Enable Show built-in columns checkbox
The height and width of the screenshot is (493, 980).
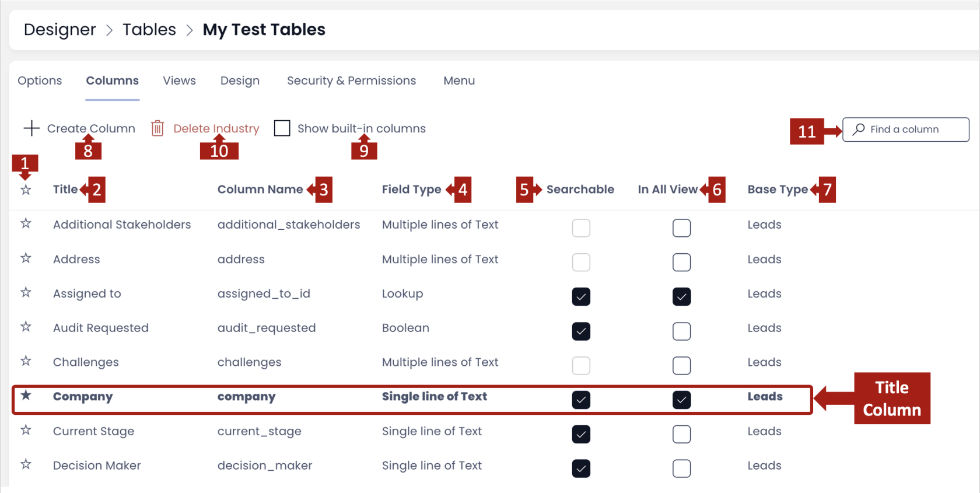click(282, 128)
